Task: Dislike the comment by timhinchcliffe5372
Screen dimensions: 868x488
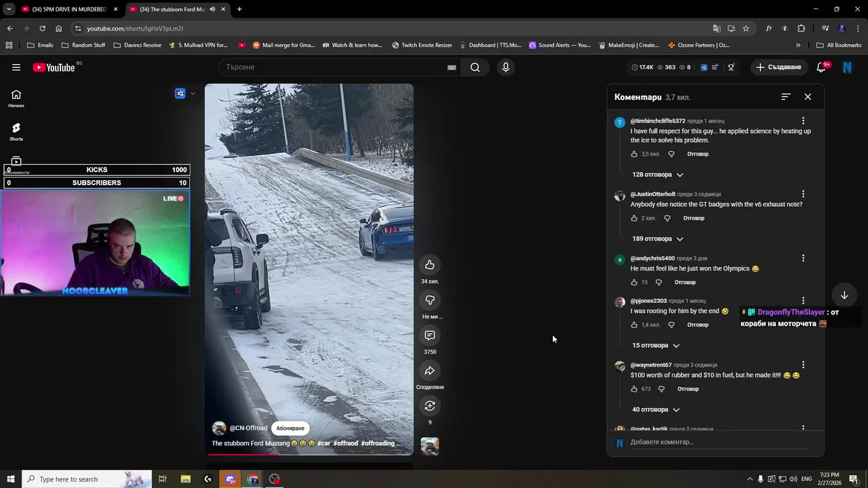Action: coord(671,154)
